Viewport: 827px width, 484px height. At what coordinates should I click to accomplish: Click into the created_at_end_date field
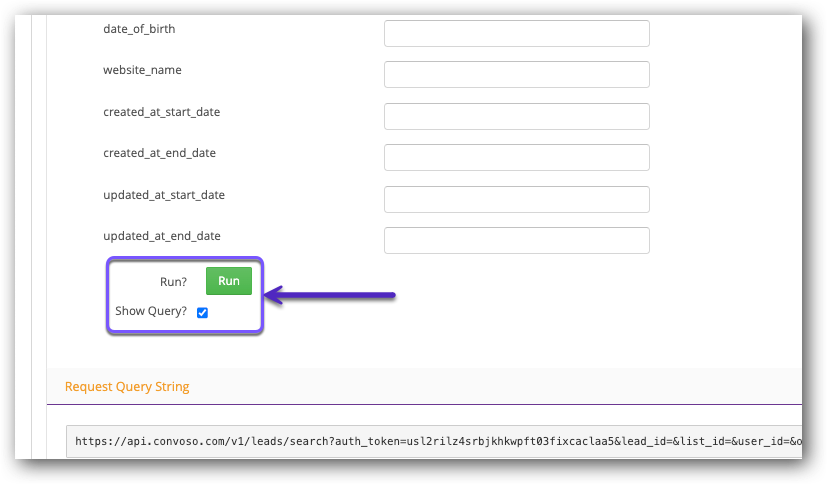[x=516, y=157]
